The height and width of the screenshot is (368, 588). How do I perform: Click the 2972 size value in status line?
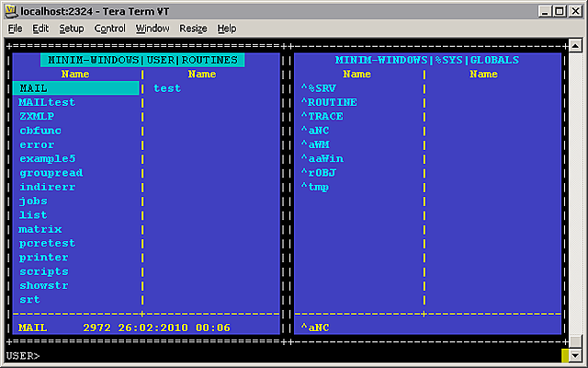[x=96, y=328]
